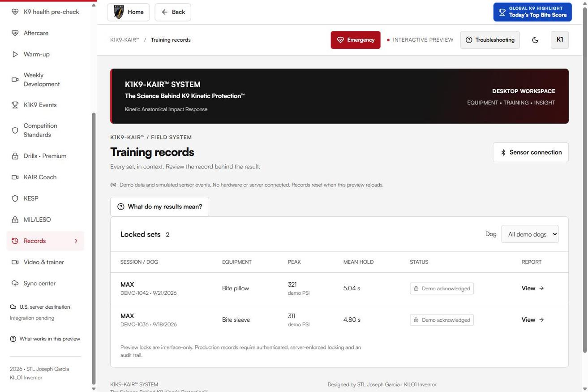Open the All demo dogs dropdown
The width and height of the screenshot is (588, 392).
[x=530, y=234]
